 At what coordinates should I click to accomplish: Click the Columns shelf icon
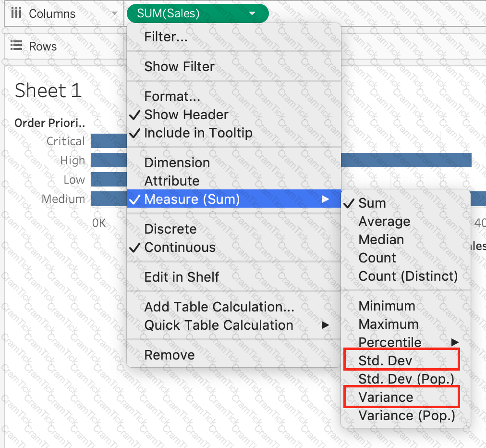(x=16, y=13)
